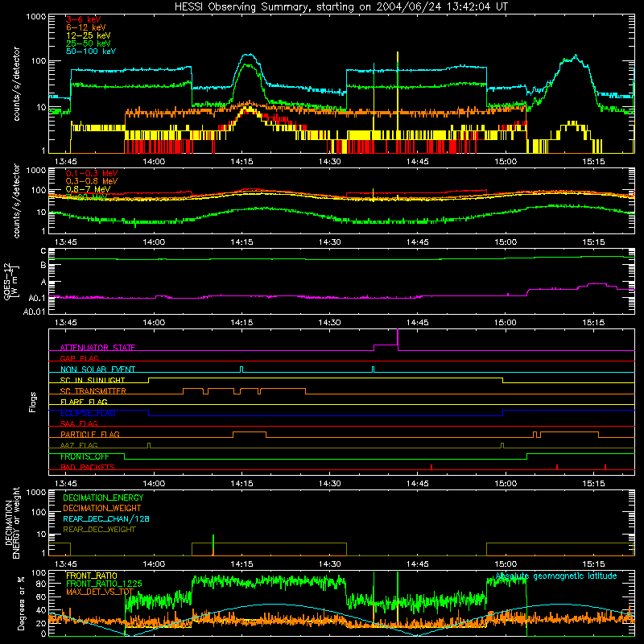Click the MAX_DET_VS_TOT legend label
Viewport: 644px width, 644px height.
click(100, 592)
